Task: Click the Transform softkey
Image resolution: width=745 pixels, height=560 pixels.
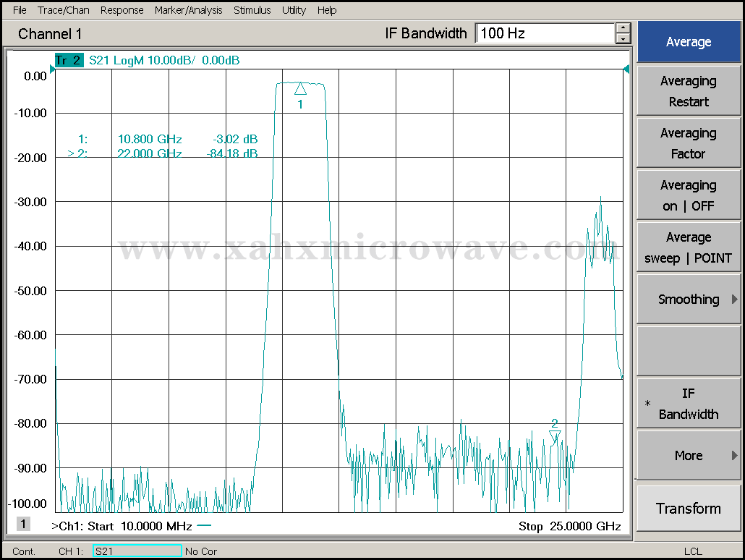Action: point(689,508)
